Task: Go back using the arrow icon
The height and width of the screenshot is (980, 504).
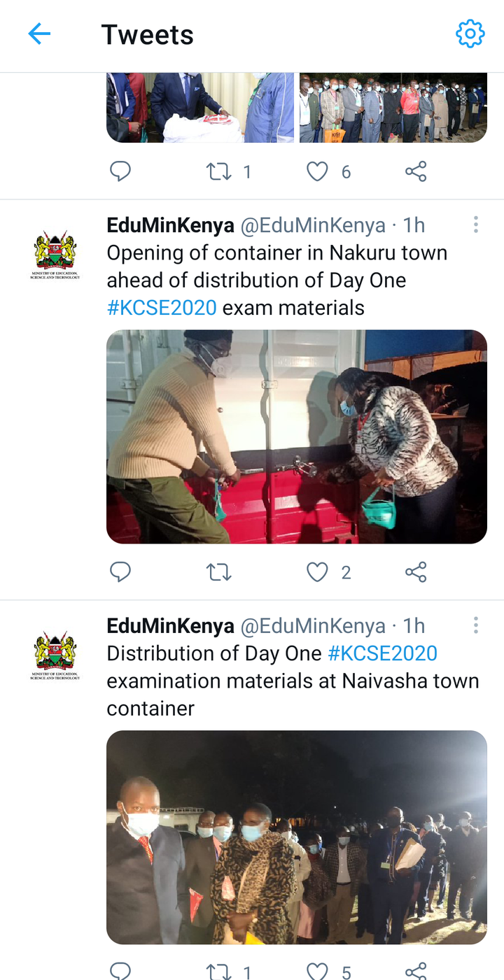Action: 39,34
